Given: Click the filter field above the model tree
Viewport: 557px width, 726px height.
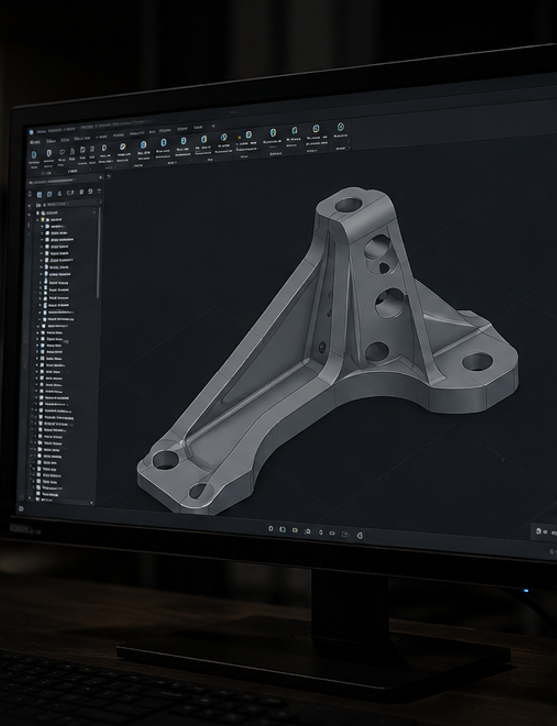Looking at the screenshot, I should [x=69, y=204].
